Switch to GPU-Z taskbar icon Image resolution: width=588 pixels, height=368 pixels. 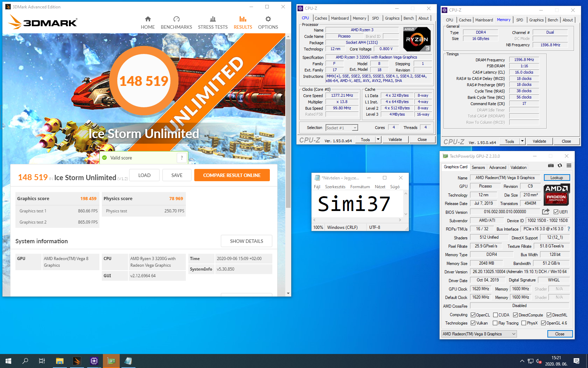(111, 361)
